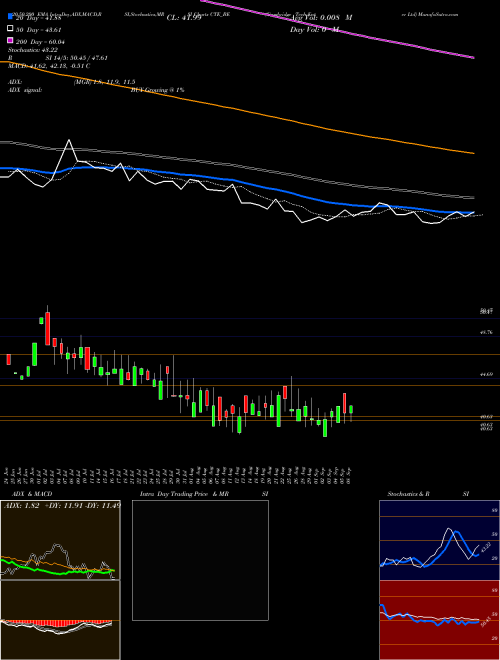Click the 'BUY Growing @ 1%' signal text

(157, 90)
